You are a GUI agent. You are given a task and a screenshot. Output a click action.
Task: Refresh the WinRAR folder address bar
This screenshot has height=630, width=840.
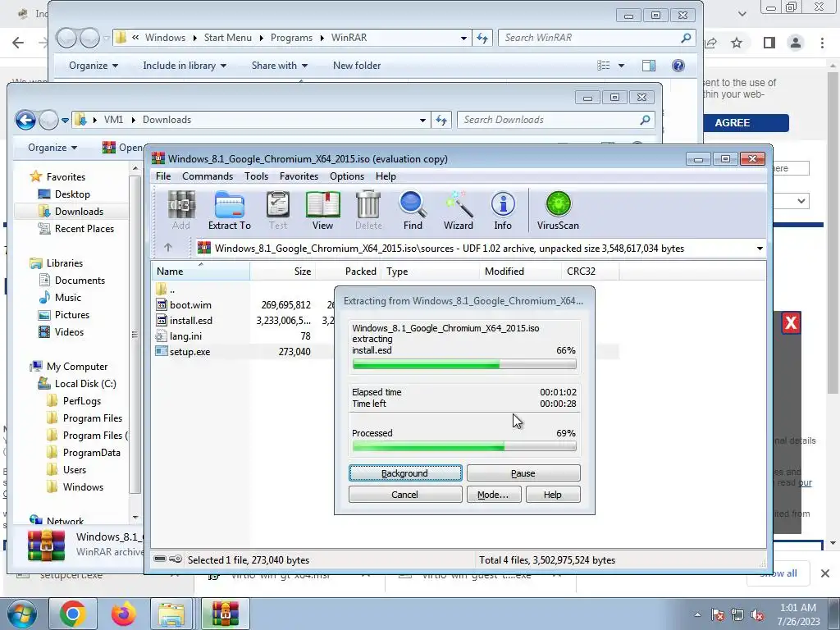pyautogui.click(x=482, y=38)
